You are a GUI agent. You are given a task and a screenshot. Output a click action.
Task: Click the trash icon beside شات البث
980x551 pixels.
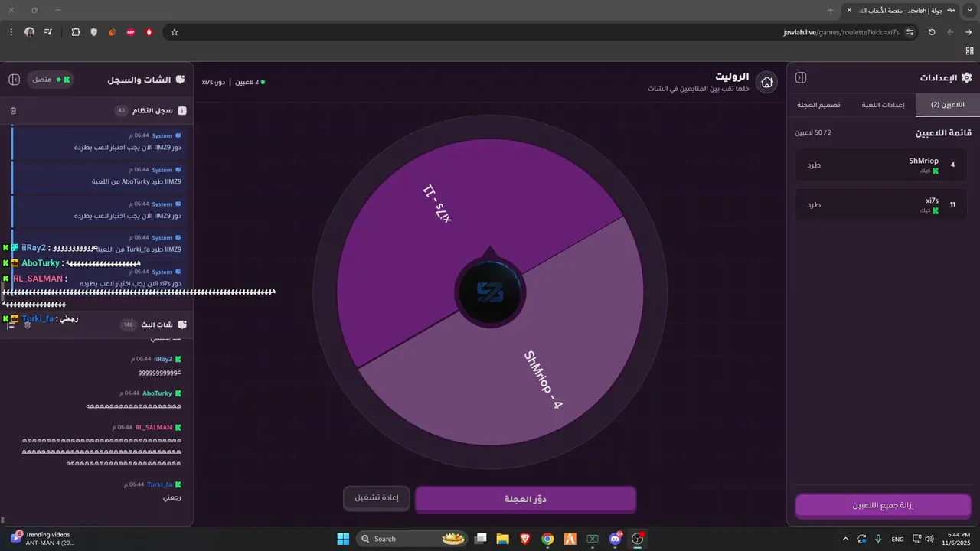coord(28,325)
